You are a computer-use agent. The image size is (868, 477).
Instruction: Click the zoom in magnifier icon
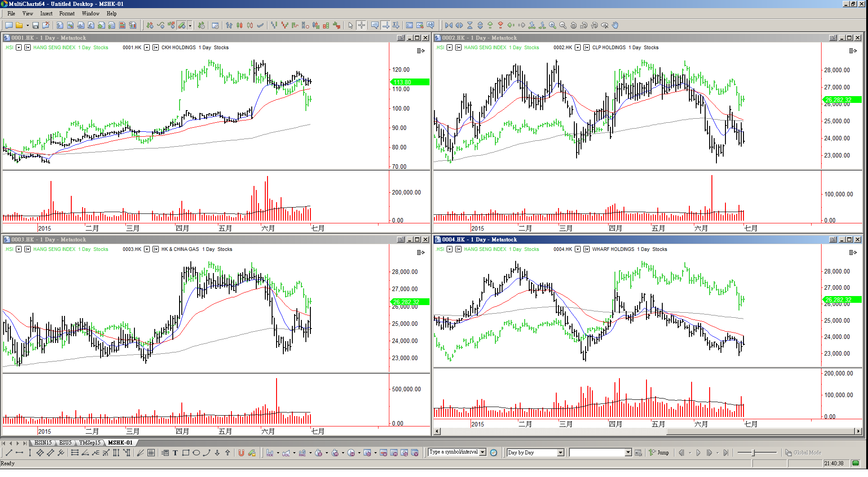point(552,26)
